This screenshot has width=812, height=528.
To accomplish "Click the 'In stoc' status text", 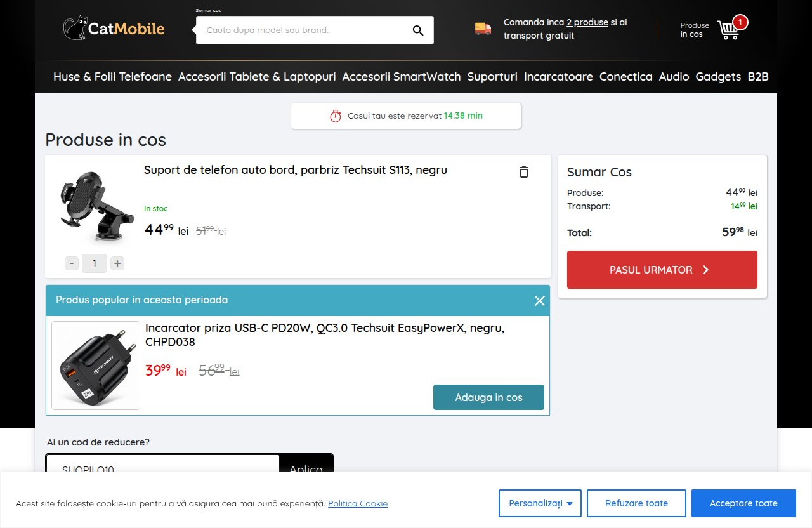I will (155, 209).
